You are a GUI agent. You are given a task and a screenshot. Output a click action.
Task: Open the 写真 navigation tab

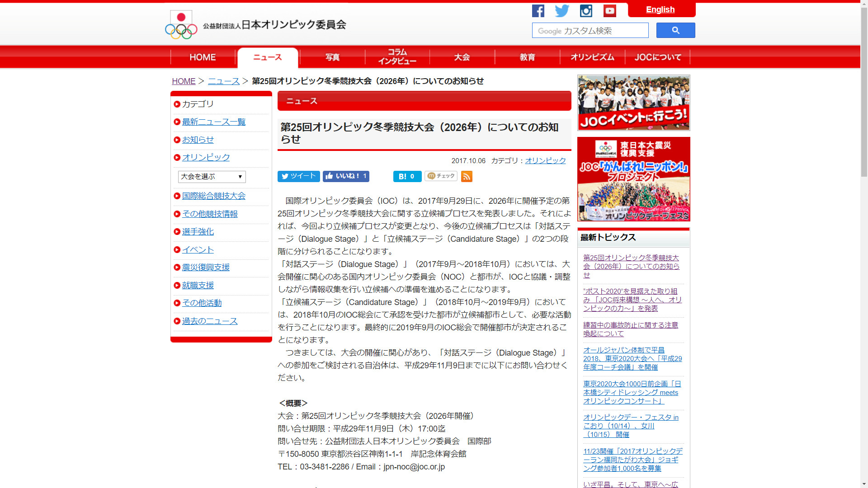[x=332, y=57]
